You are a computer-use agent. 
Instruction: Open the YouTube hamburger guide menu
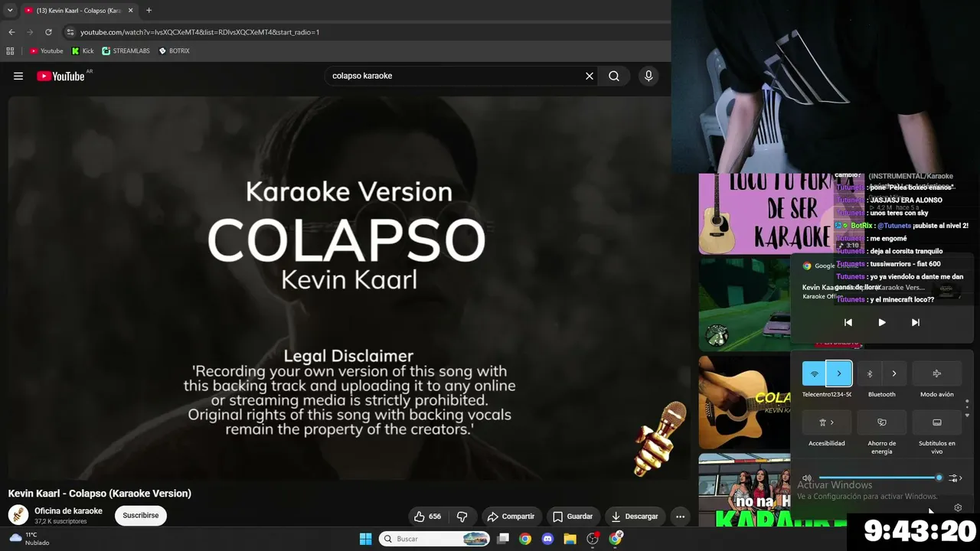coord(18,76)
